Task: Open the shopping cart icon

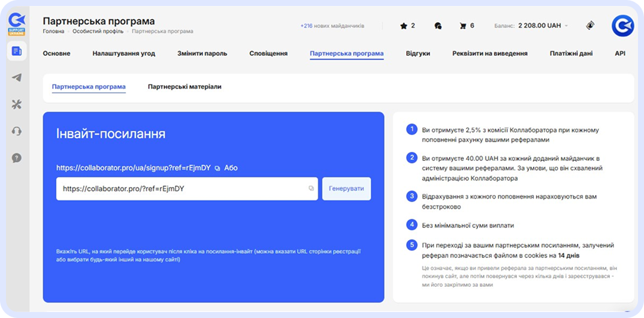Action: coord(462,26)
